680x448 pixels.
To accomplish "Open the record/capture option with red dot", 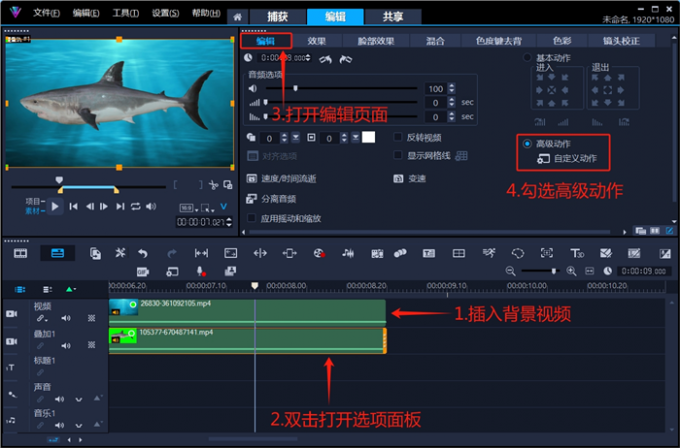I will 319,253.
